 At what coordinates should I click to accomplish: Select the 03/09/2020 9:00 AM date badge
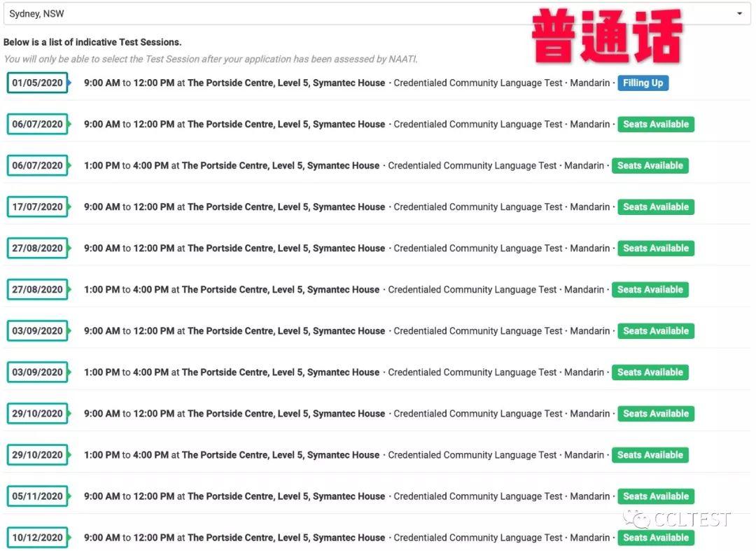tap(38, 331)
